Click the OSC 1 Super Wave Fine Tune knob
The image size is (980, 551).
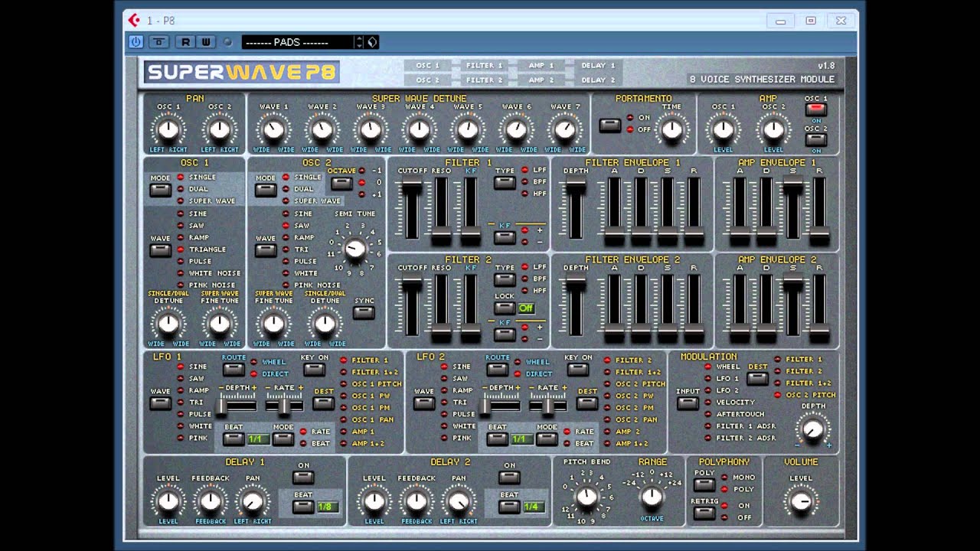pyautogui.click(x=219, y=324)
